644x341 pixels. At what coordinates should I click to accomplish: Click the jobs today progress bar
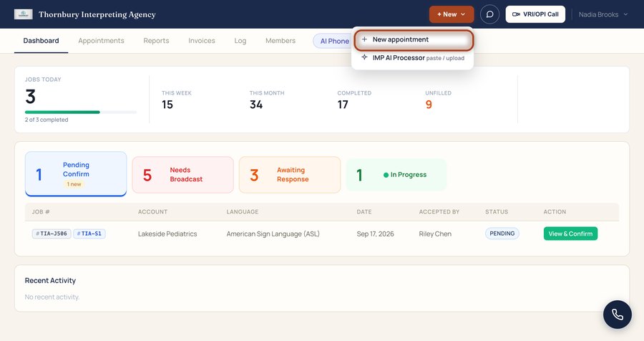(x=81, y=112)
